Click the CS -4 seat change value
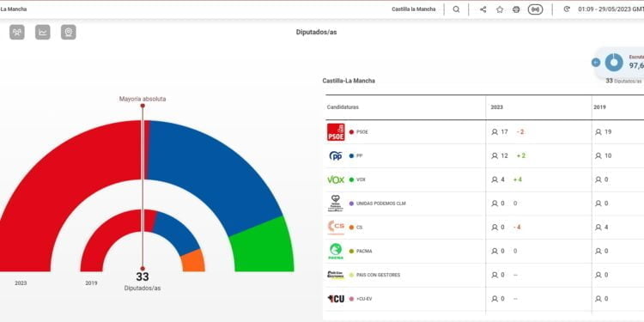 pyautogui.click(x=517, y=228)
